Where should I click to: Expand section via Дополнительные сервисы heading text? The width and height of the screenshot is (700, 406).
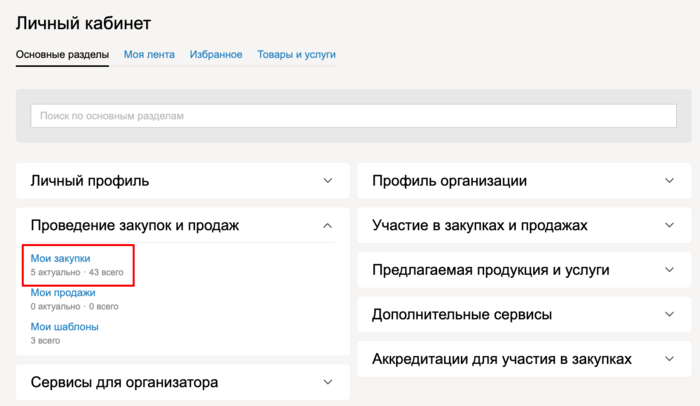[x=461, y=314]
